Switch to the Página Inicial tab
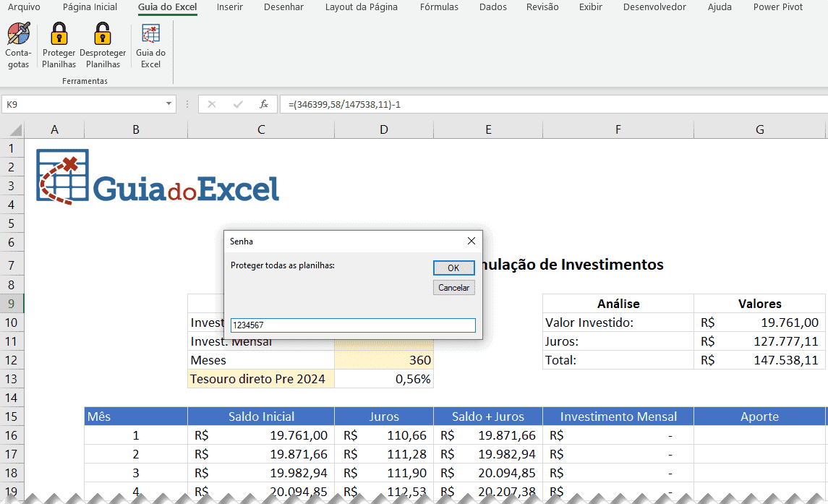The image size is (828, 504). point(90,7)
